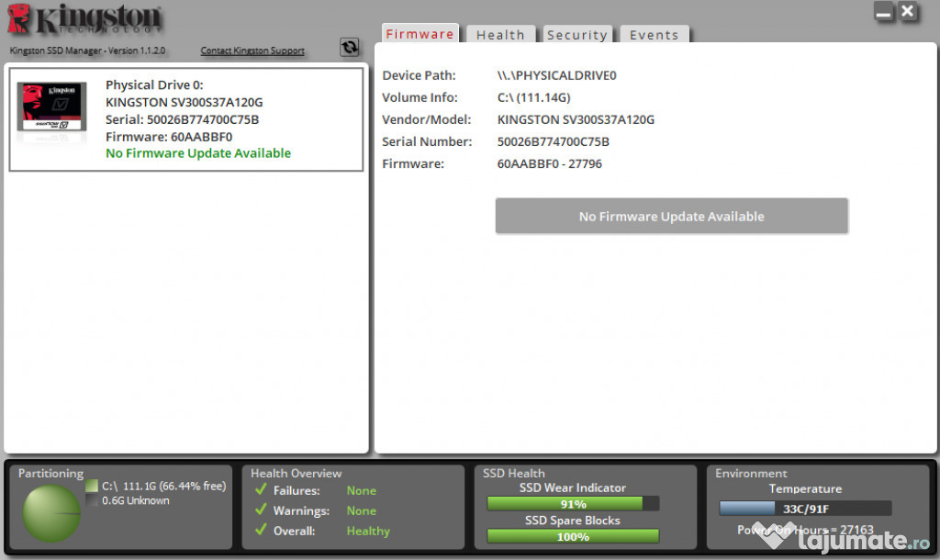The height and width of the screenshot is (560, 940).
Task: Minimize the Kingston SSD Manager window
Action: (883, 12)
